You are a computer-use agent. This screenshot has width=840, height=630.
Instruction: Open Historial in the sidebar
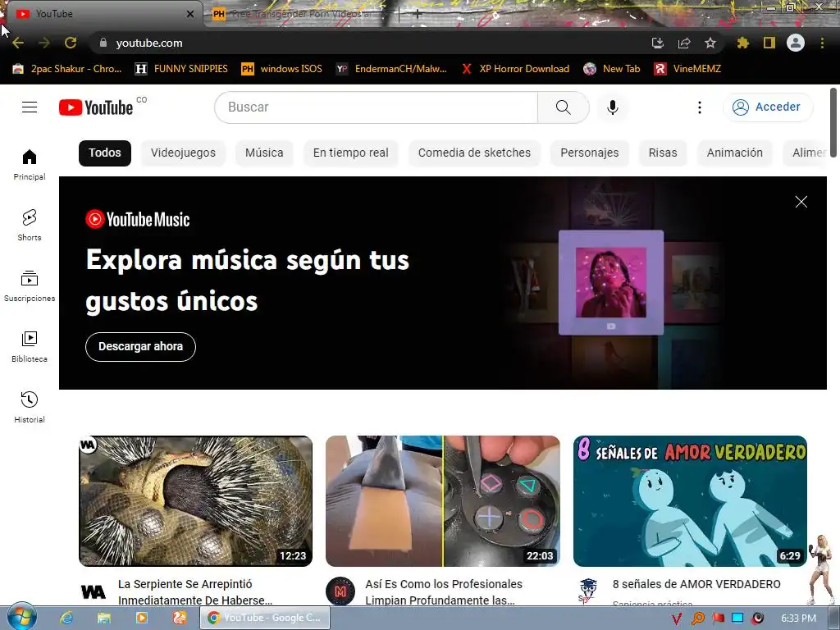tap(30, 407)
